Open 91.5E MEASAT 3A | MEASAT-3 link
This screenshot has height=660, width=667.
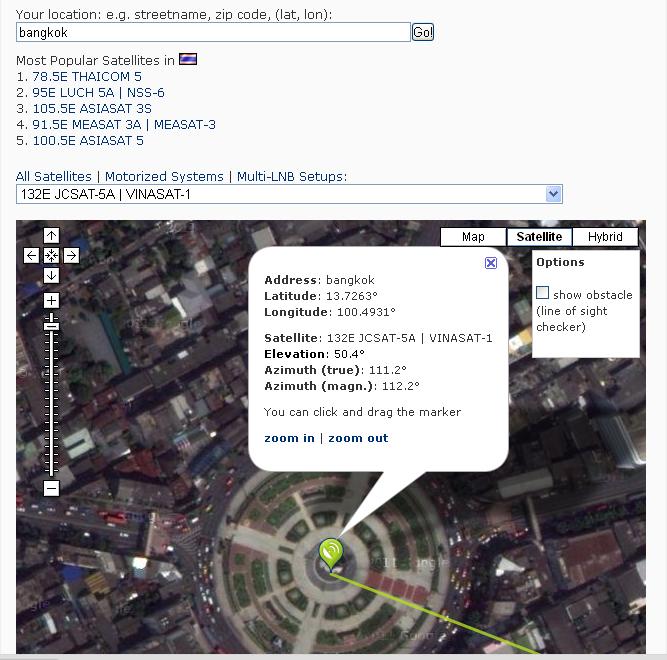coord(124,125)
